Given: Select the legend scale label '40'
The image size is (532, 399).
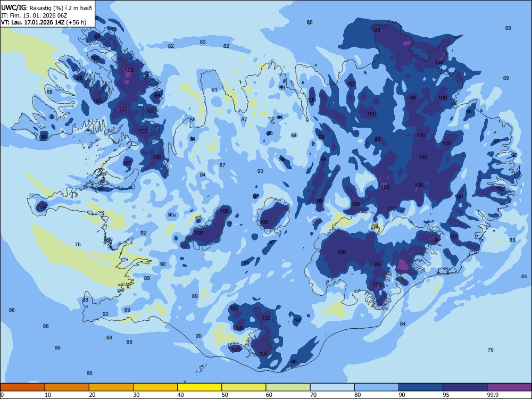Looking at the screenshot, I should click(x=180, y=395).
